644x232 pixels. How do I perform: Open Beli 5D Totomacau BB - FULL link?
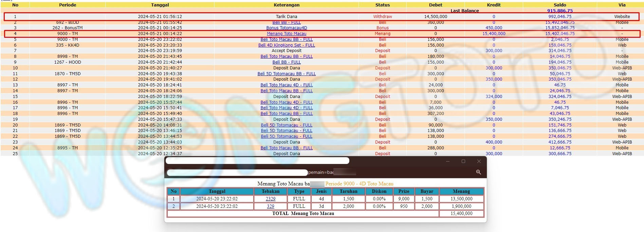click(286, 73)
